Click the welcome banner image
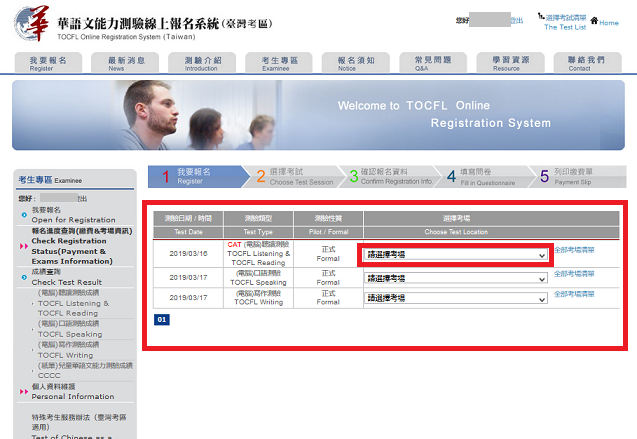637x439 pixels. (318, 114)
